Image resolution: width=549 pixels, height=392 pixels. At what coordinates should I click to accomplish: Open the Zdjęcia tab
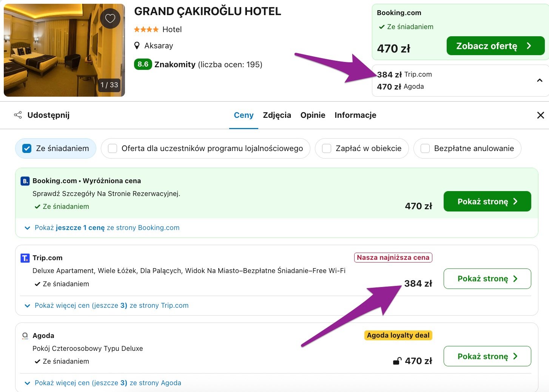pos(277,115)
